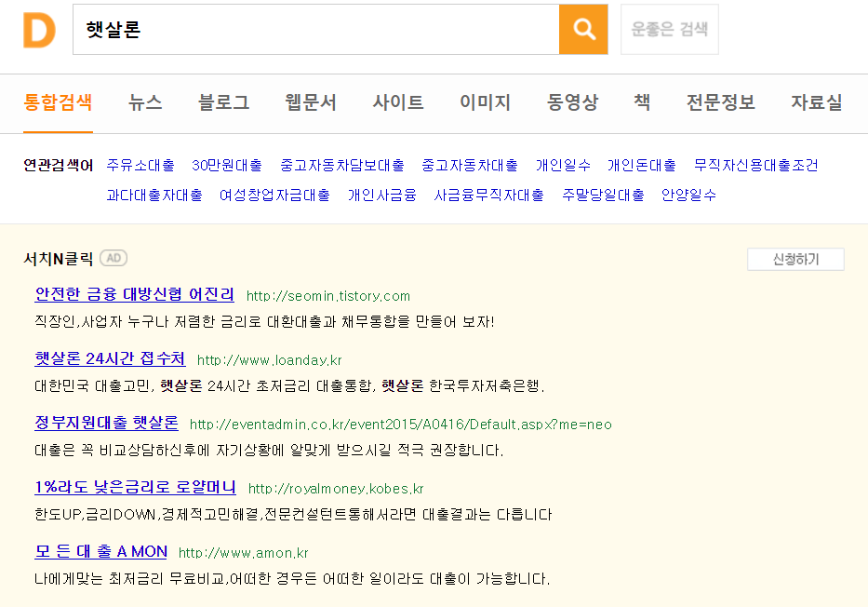The width and height of the screenshot is (868, 607).
Task: Click the 운좋은 검색 button
Action: (x=670, y=30)
